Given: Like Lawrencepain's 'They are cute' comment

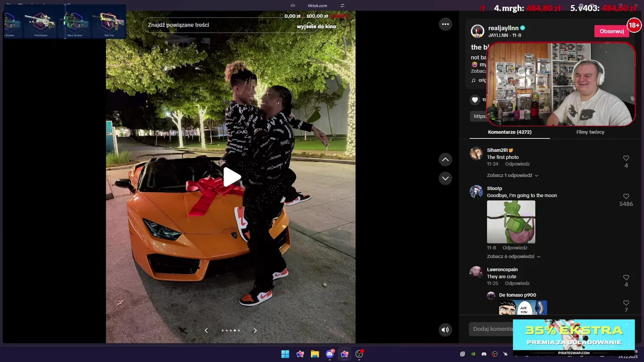Looking at the screenshot, I should point(626,278).
